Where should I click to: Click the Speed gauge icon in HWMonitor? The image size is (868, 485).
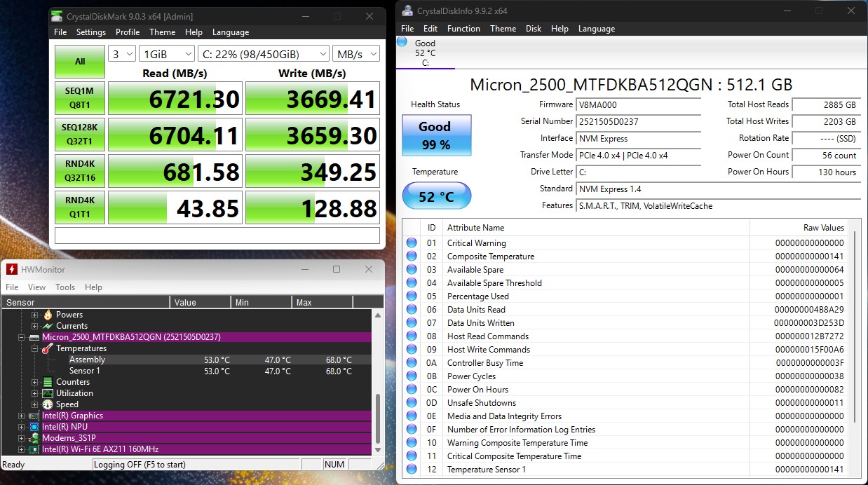(x=48, y=404)
